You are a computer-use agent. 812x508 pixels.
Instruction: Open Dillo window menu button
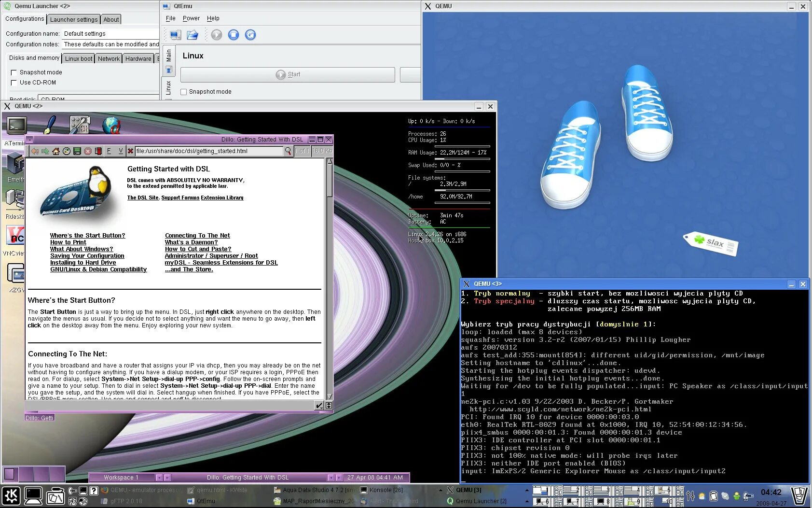click(x=29, y=140)
